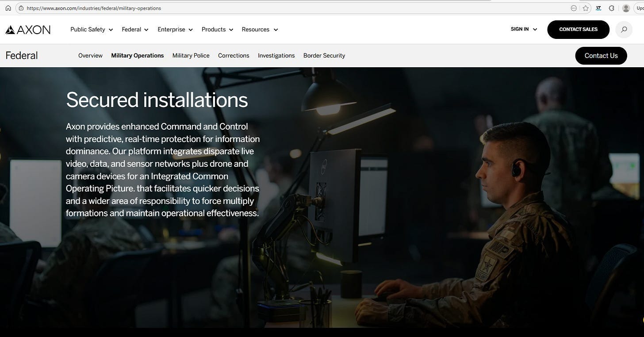The height and width of the screenshot is (337, 644).
Task: Click the Contact Us button
Action: (x=601, y=56)
